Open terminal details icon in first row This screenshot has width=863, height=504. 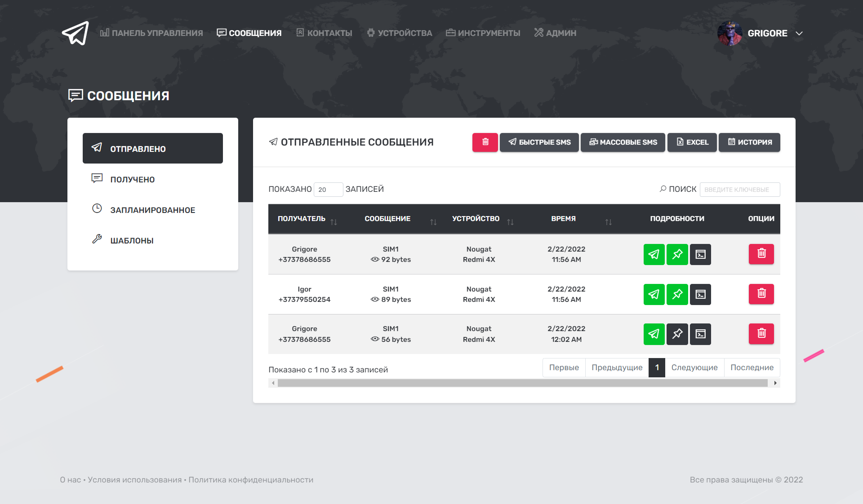(700, 255)
